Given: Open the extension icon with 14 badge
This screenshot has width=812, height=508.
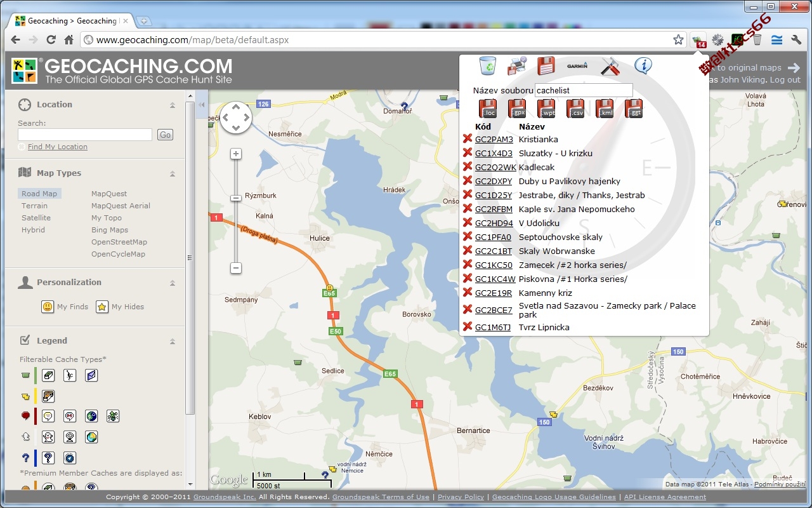Looking at the screenshot, I should click(698, 41).
